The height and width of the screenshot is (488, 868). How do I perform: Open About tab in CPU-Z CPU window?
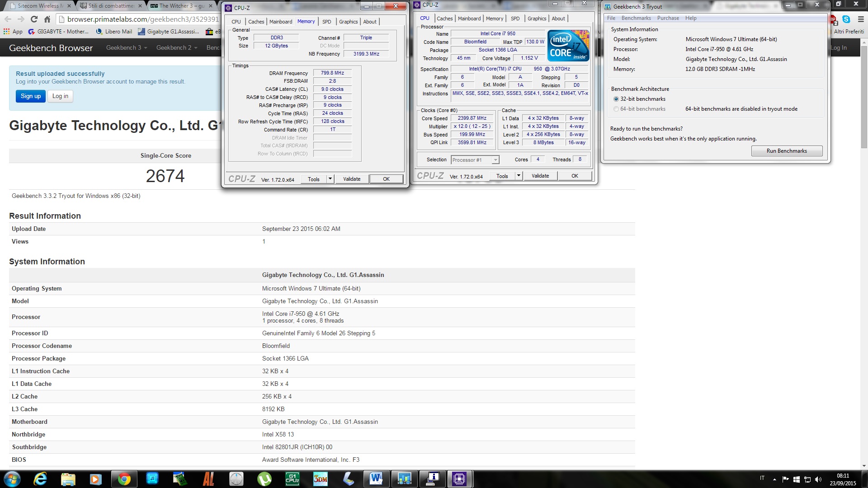point(558,19)
